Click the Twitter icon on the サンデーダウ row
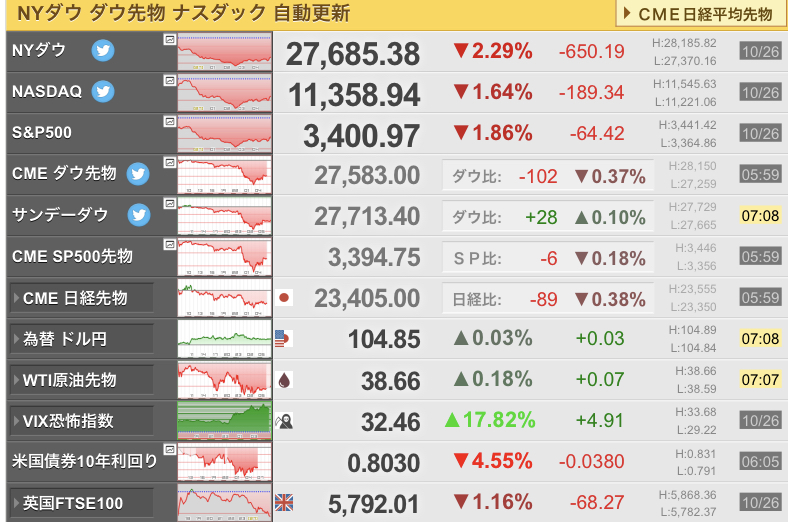The height and width of the screenshot is (522, 788). (139, 215)
